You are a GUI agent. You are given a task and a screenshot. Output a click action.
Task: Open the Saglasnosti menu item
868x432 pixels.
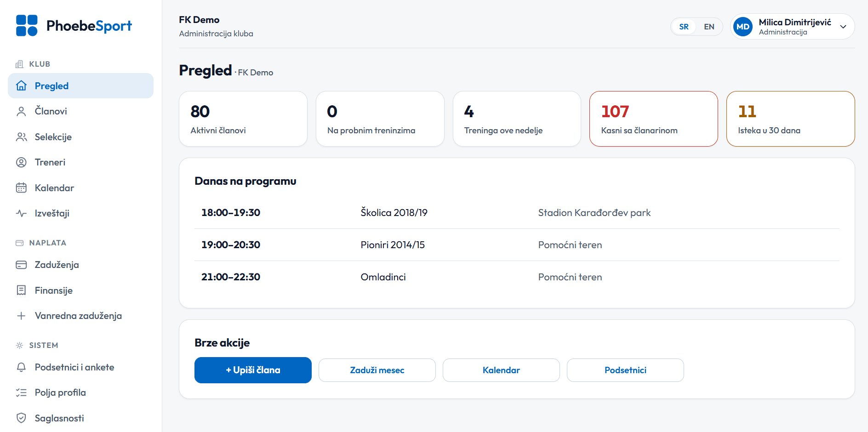pos(80,418)
